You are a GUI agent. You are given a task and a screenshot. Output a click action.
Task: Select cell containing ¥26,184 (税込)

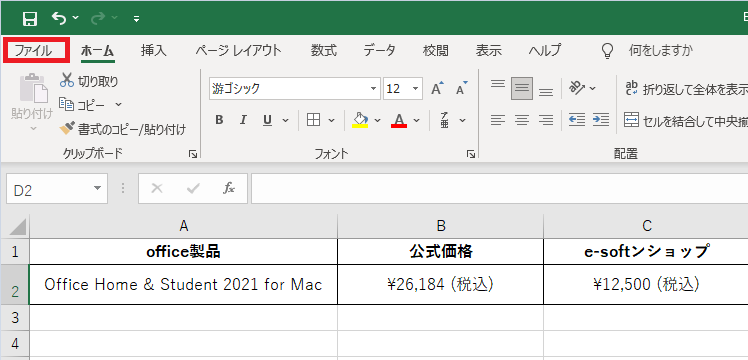[440, 285]
